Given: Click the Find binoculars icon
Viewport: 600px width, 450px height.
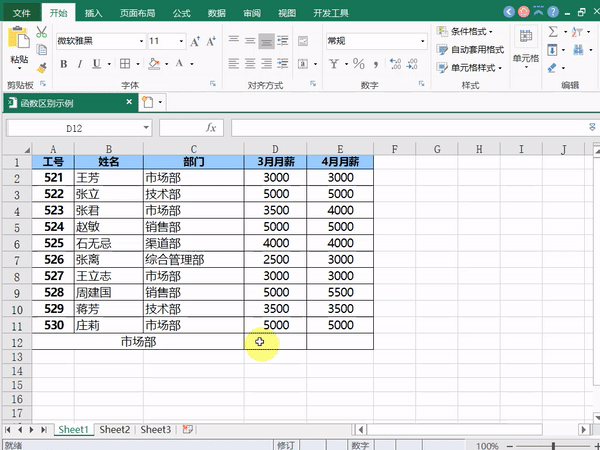Looking at the screenshot, I should 578,50.
